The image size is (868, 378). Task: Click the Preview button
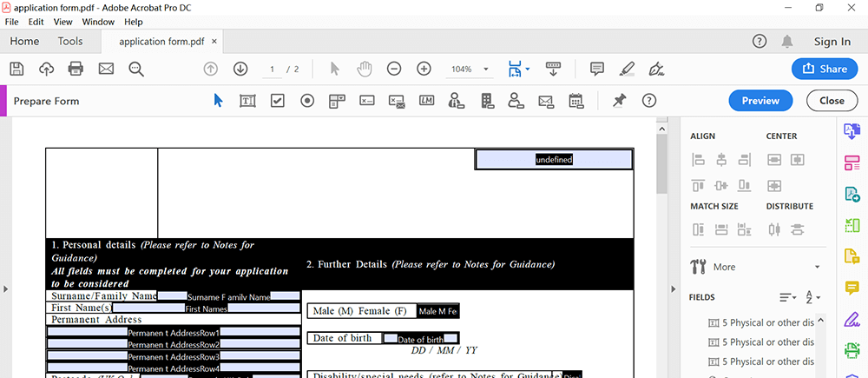click(760, 101)
